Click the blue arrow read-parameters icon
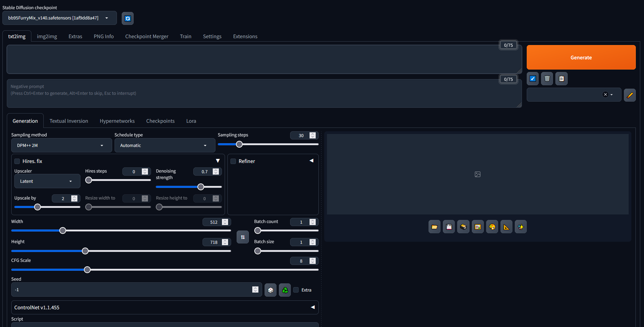644x327 pixels. [533, 79]
